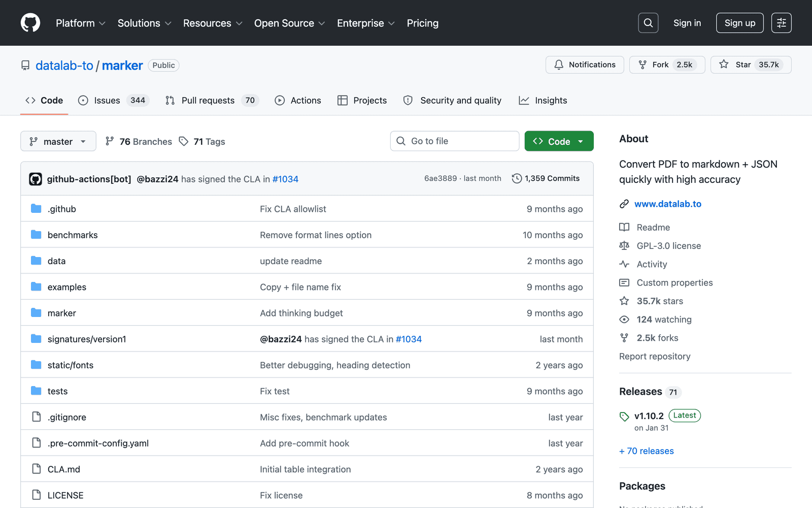The image size is (812, 508).
Task: Click the release tag icon beside v1.10.2
Action: (x=624, y=417)
